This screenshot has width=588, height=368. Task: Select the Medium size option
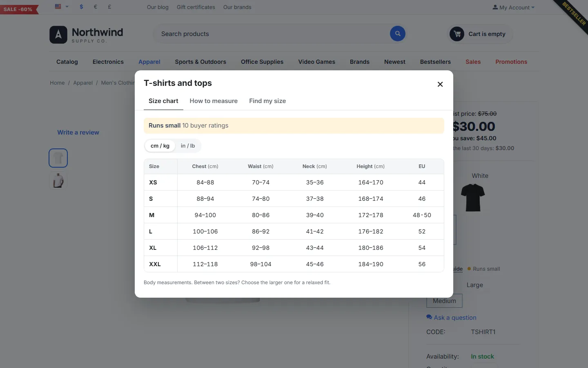(444, 301)
